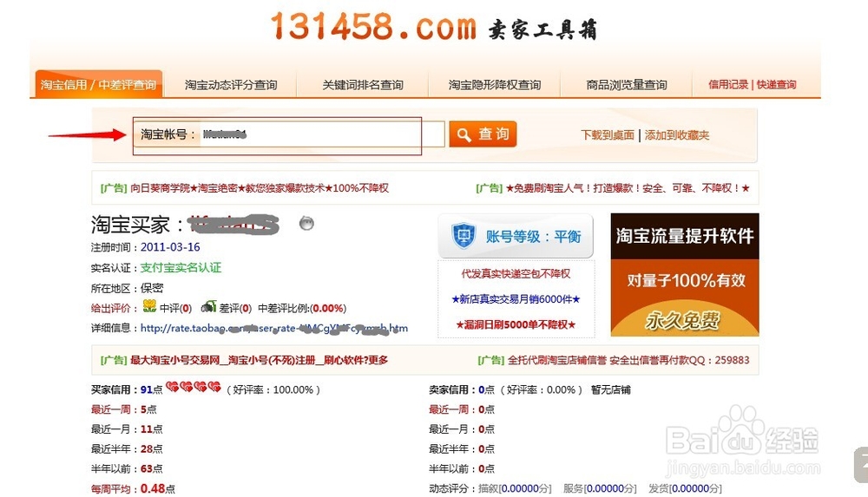Click 发货[0.00000分] dynamic score
Screen dimensions: 868x497
point(686,488)
